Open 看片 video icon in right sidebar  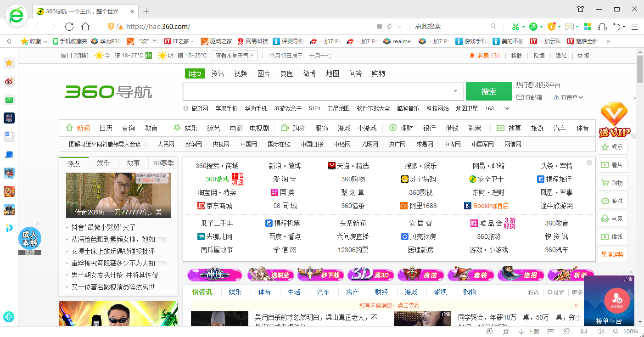tap(612, 165)
